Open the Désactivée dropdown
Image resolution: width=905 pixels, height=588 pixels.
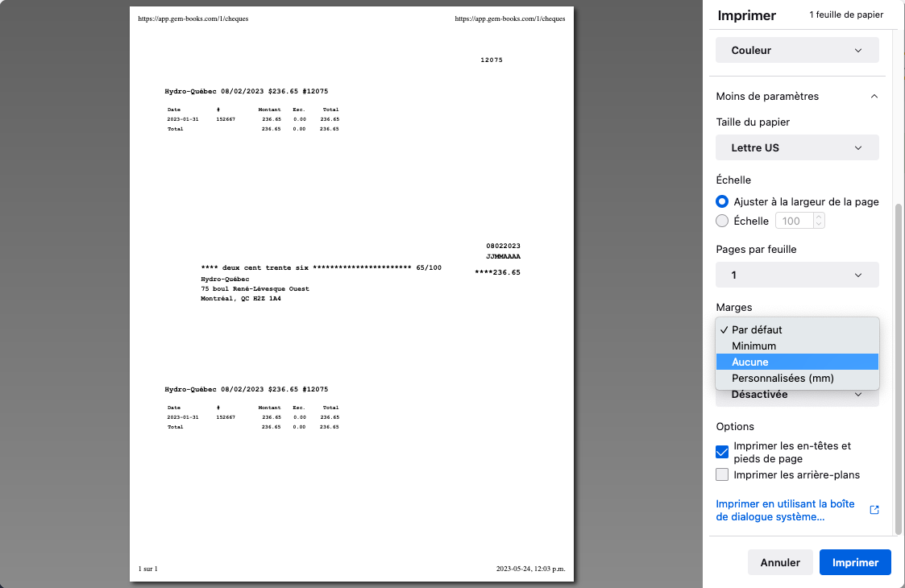[x=796, y=395]
